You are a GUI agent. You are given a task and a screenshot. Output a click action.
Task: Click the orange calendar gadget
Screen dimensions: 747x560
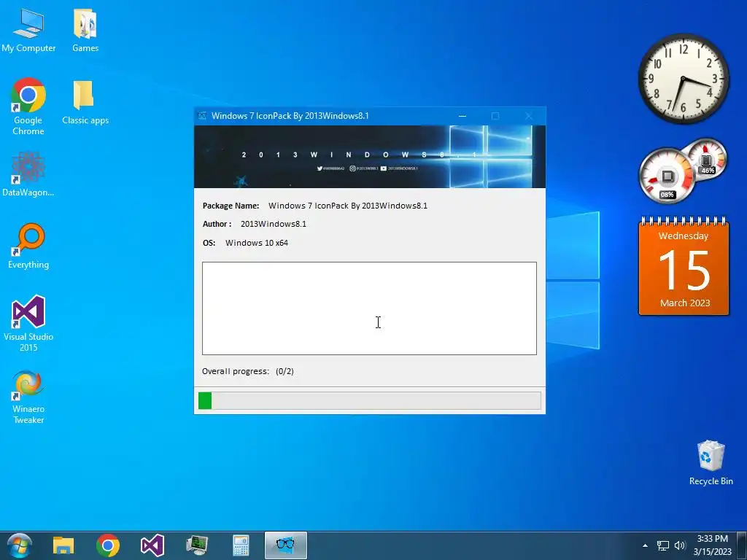tap(684, 265)
